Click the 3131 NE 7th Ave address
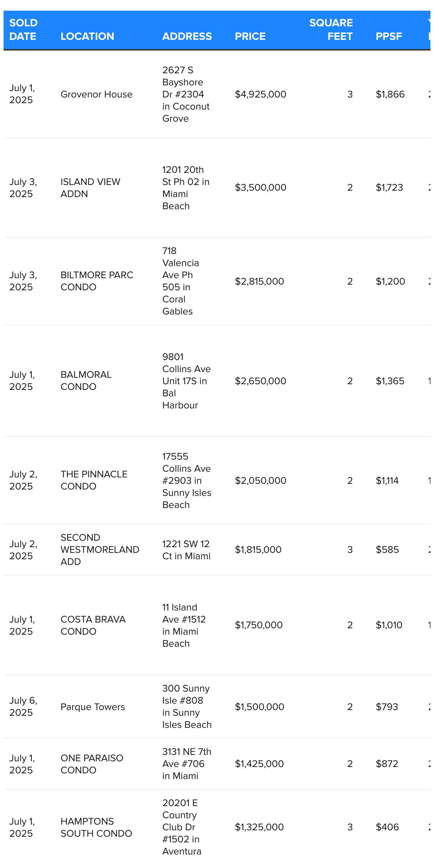 (x=187, y=764)
